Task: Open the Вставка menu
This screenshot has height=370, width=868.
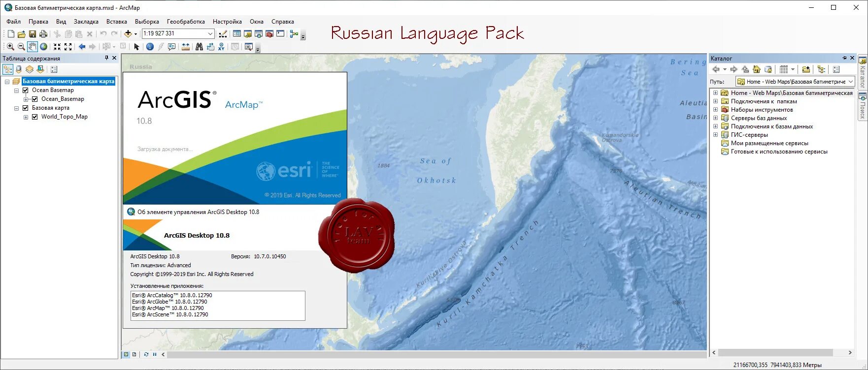Action: click(117, 22)
